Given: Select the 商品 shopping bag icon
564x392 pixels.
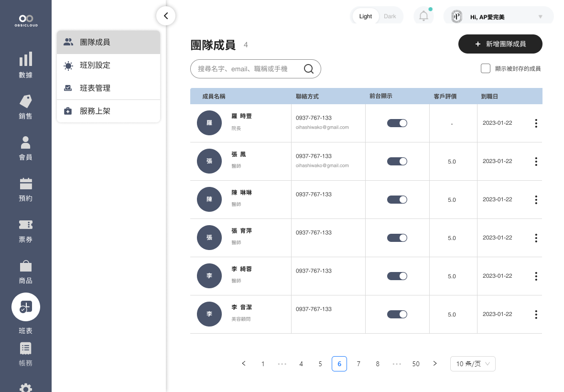Looking at the screenshot, I should (26, 266).
